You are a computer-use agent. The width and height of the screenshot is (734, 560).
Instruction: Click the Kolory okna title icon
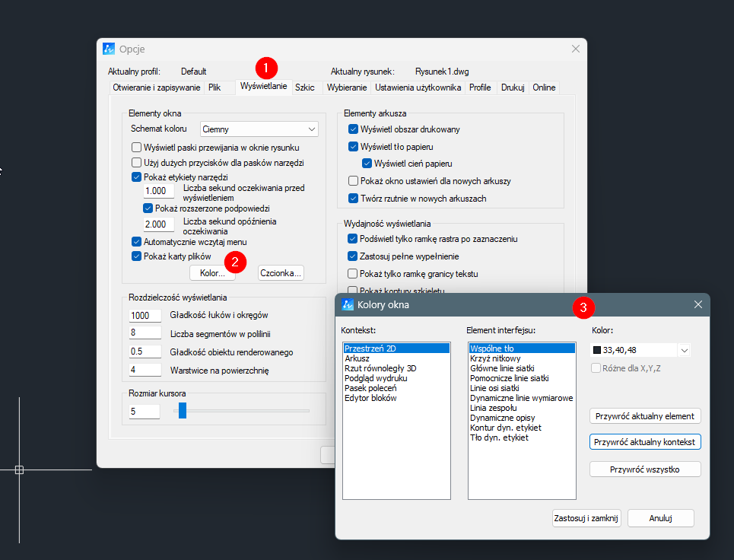coord(348,305)
